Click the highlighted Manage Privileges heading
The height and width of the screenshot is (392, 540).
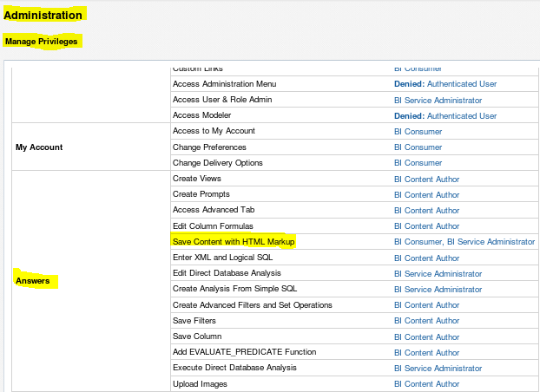coord(42,41)
